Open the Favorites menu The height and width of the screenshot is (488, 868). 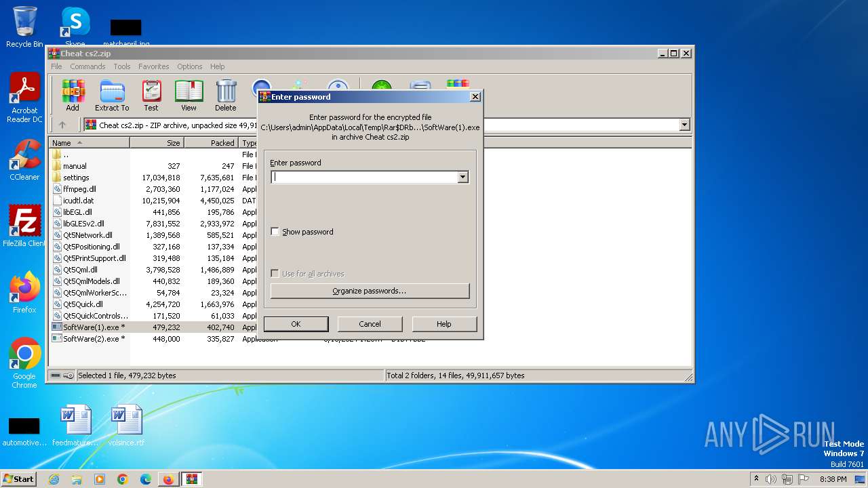tap(154, 66)
